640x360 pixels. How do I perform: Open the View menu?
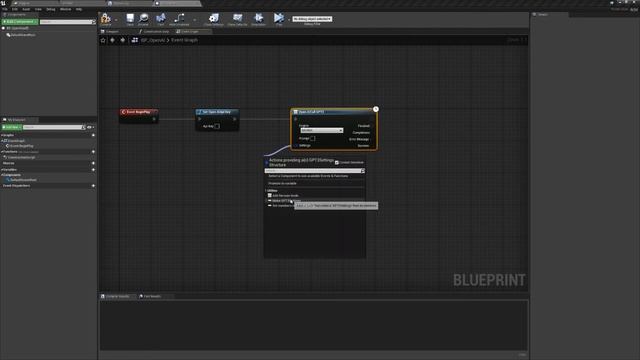coord(38,9)
